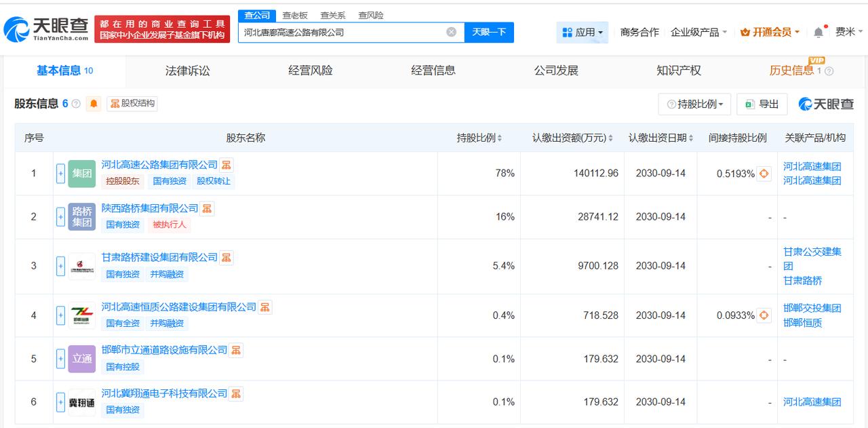The height and width of the screenshot is (428, 868).
Task: Expand row 6 河北冀翔通 details
Action: click(x=60, y=402)
